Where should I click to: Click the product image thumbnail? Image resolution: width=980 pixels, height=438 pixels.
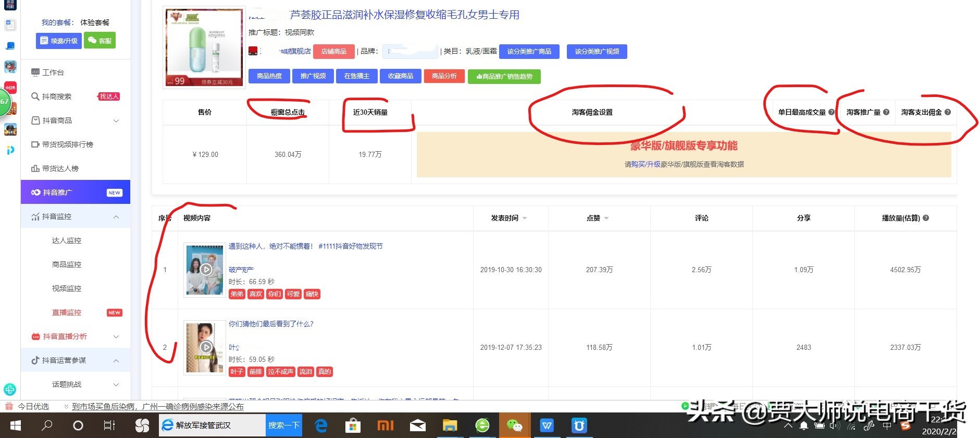pyautogui.click(x=204, y=47)
